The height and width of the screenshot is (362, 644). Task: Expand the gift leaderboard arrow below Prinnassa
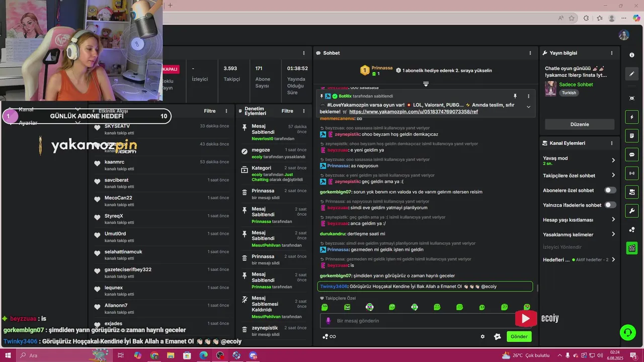[426, 84]
